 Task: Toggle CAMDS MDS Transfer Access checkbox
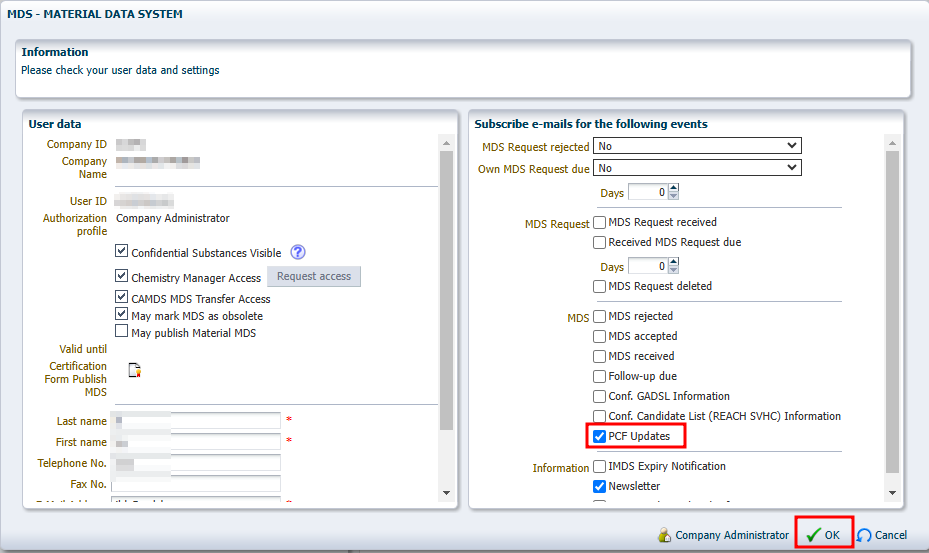click(x=121, y=296)
